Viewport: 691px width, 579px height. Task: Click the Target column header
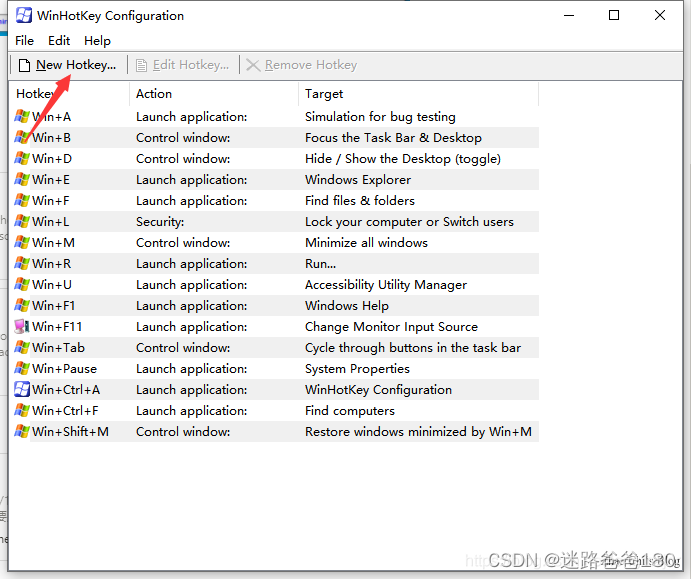[419, 94]
